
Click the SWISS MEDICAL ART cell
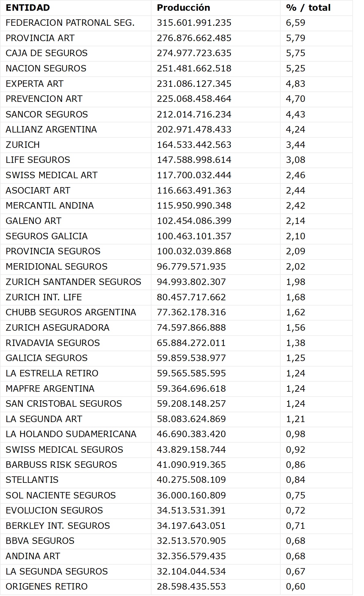[x=52, y=175]
